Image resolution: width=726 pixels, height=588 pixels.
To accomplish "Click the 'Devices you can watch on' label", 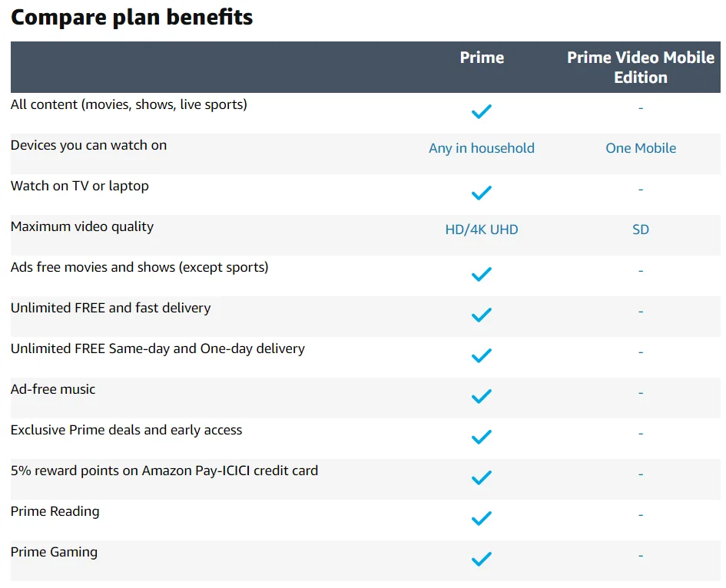I will [x=88, y=145].
